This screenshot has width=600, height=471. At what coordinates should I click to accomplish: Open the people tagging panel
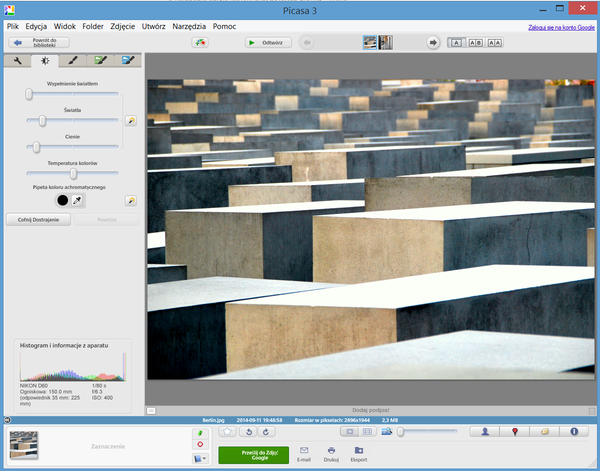(485, 432)
